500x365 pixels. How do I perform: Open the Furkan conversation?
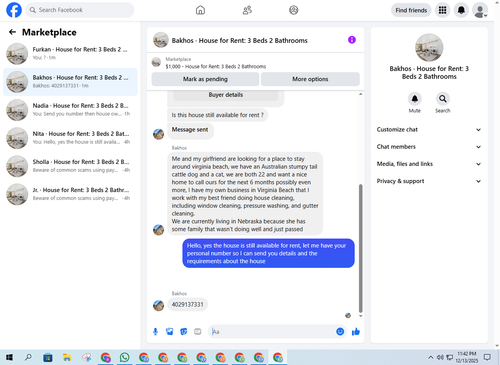(70, 53)
